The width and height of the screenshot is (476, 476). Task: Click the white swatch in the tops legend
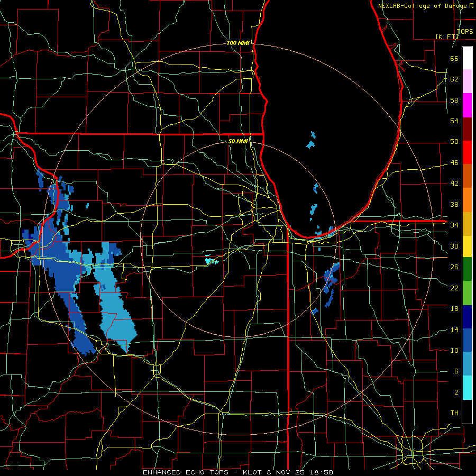pyautogui.click(x=467, y=58)
